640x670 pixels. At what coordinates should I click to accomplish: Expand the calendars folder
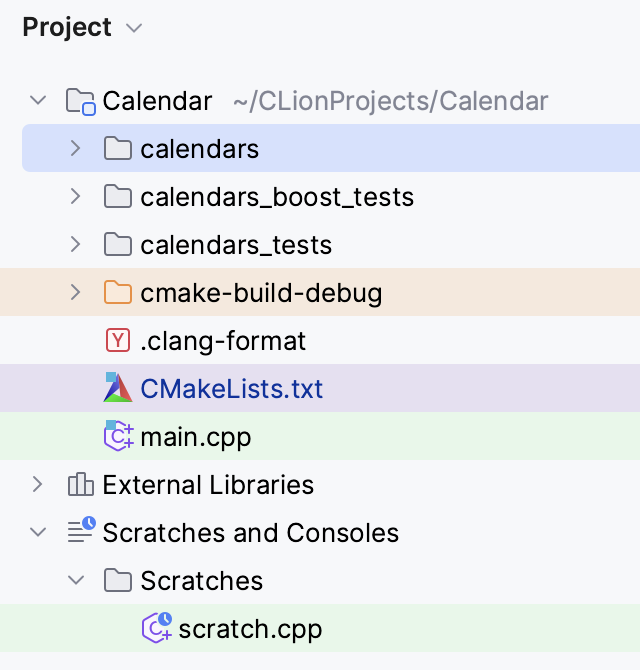[76, 148]
